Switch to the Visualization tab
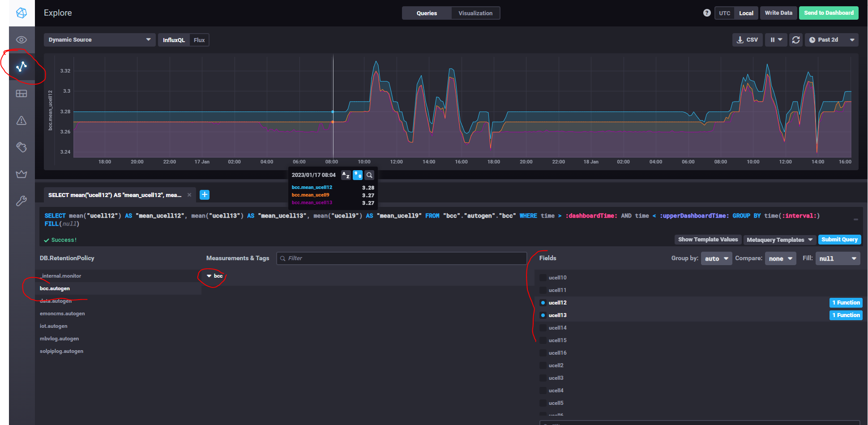 click(x=475, y=13)
